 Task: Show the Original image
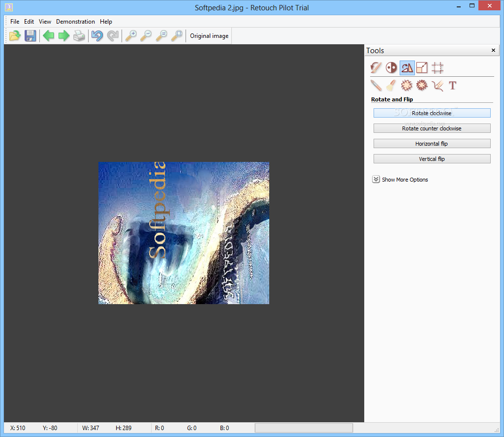tap(209, 36)
